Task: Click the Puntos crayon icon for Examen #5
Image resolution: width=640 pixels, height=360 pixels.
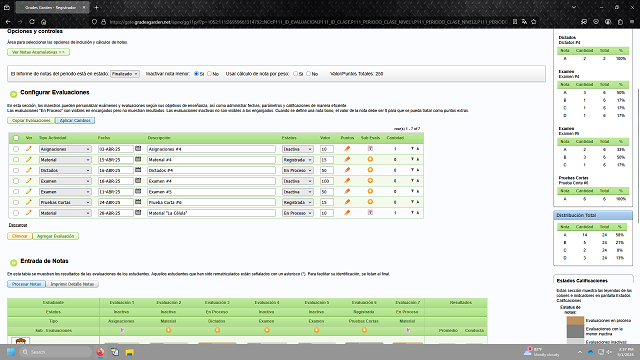Action: [347, 191]
